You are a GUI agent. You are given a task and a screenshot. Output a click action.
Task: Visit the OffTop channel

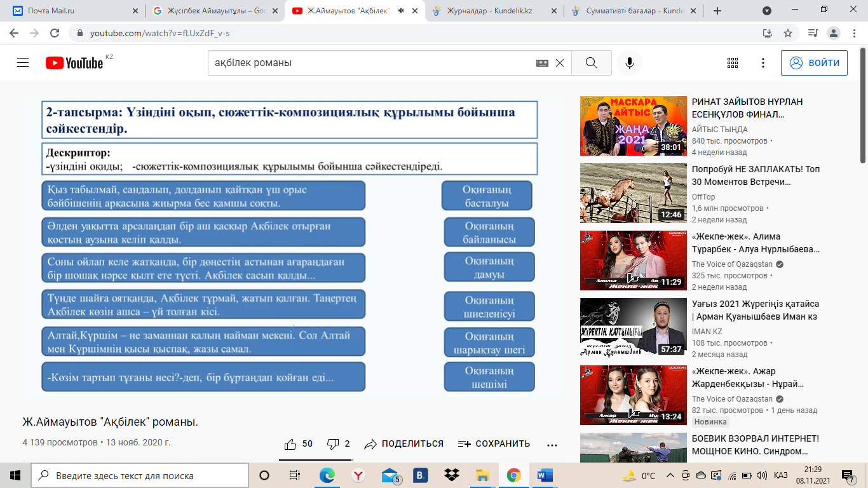click(x=703, y=197)
